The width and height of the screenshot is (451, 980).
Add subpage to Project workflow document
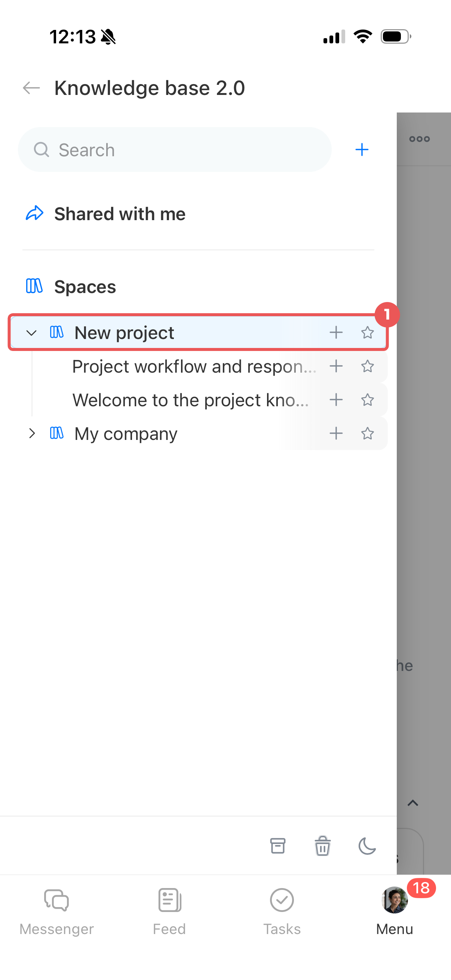point(336,366)
